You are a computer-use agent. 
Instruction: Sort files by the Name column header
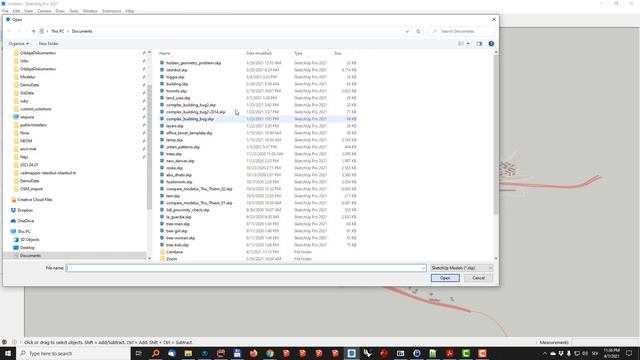(x=165, y=53)
